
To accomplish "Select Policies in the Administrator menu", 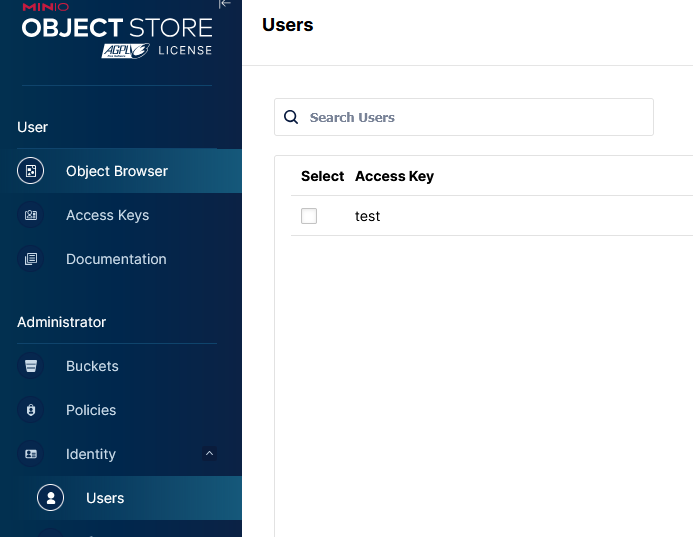I will point(91,410).
